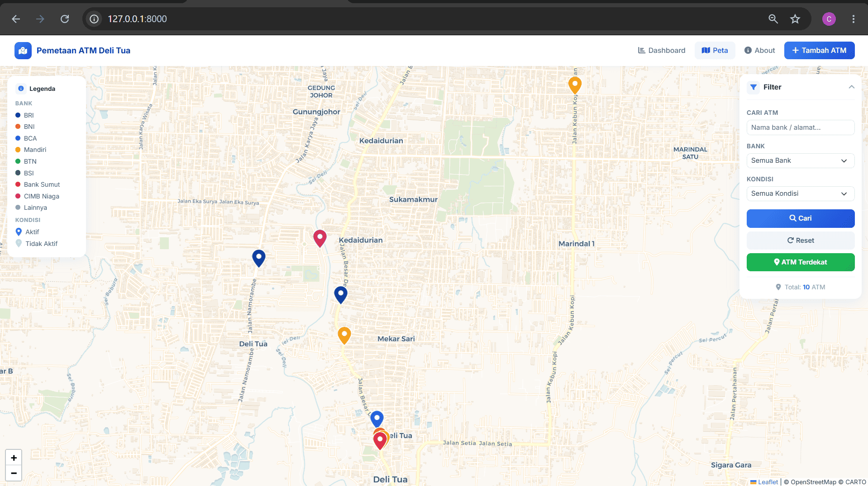This screenshot has height=486, width=868.
Task: Open the Semua Bank dropdown
Action: pos(801,160)
